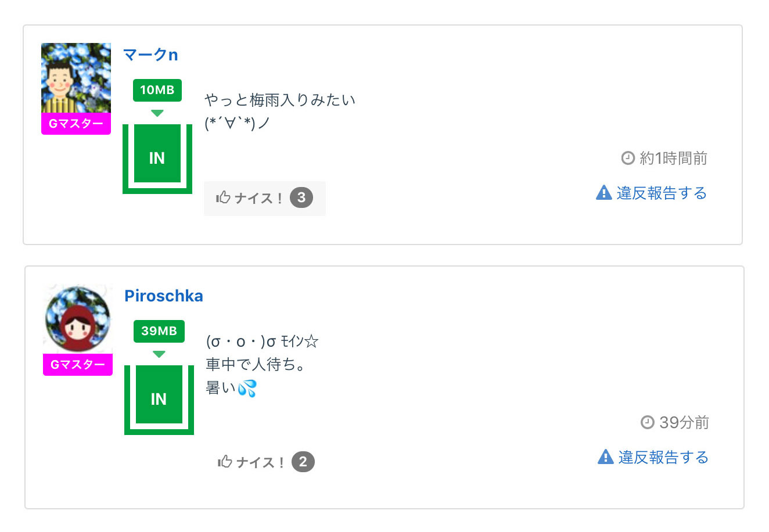Click マークn's profile avatar
Screen dimensions: 769x532
coord(76,78)
